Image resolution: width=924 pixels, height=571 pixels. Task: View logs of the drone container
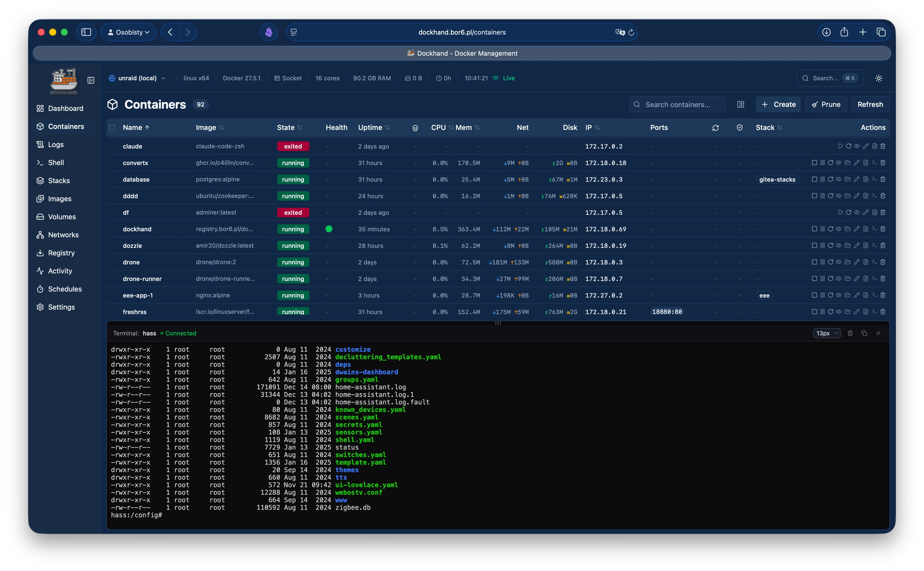pyautogui.click(x=865, y=262)
